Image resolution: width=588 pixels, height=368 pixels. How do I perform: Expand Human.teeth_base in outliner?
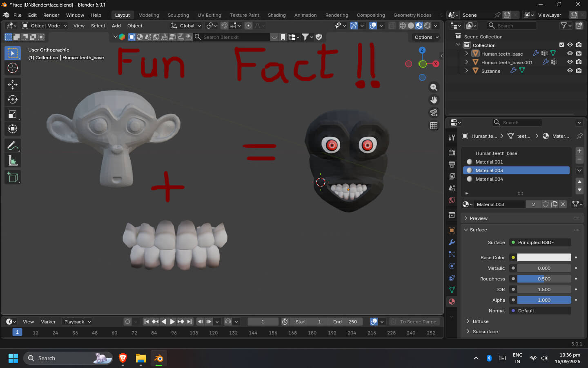click(x=467, y=53)
